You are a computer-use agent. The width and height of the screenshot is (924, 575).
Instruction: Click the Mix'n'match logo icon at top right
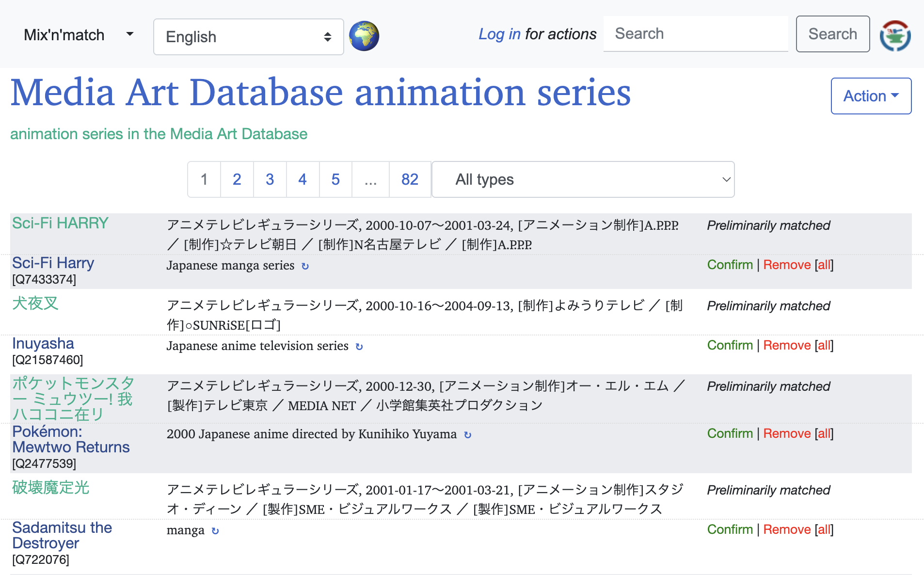[895, 35]
